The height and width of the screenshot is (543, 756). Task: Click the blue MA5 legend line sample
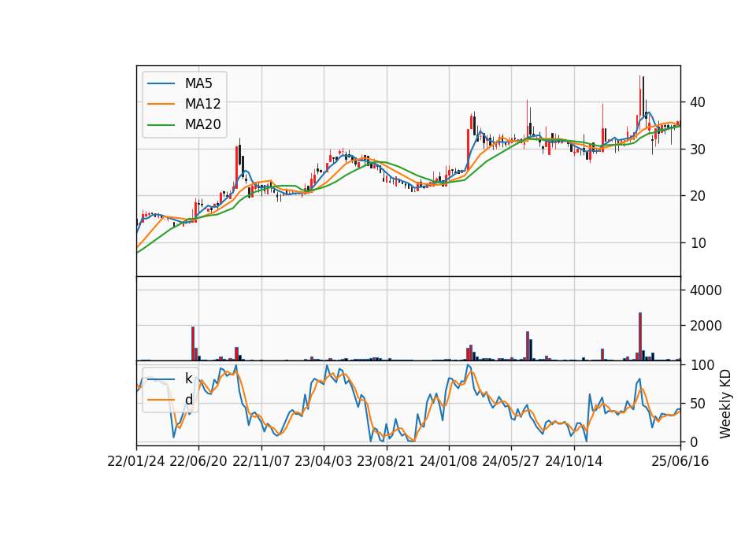(161, 83)
